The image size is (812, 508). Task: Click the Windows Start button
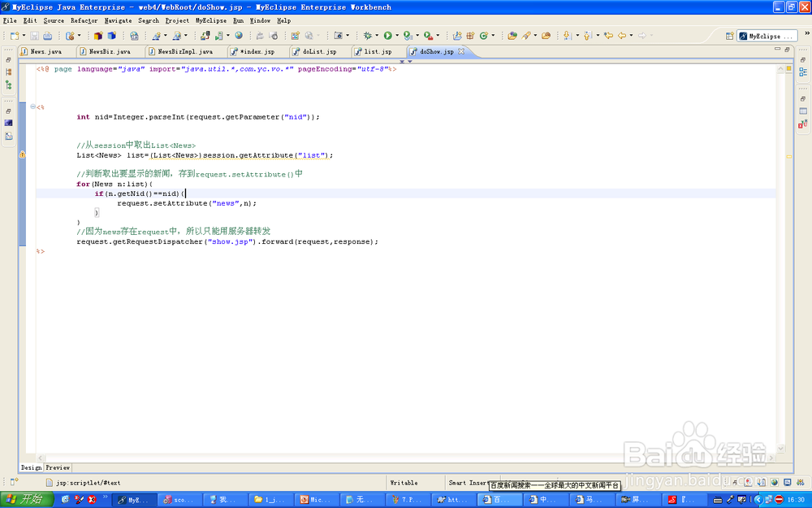click(x=27, y=499)
